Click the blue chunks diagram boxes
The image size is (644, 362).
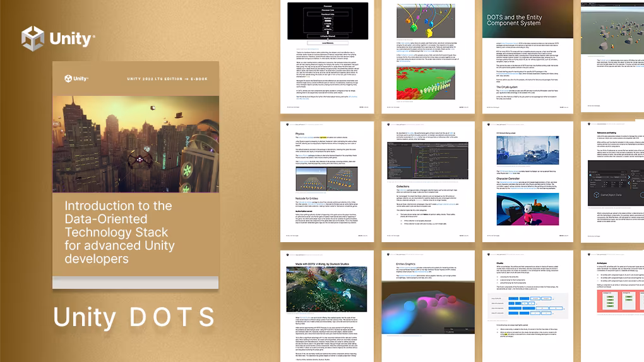pos(527,306)
